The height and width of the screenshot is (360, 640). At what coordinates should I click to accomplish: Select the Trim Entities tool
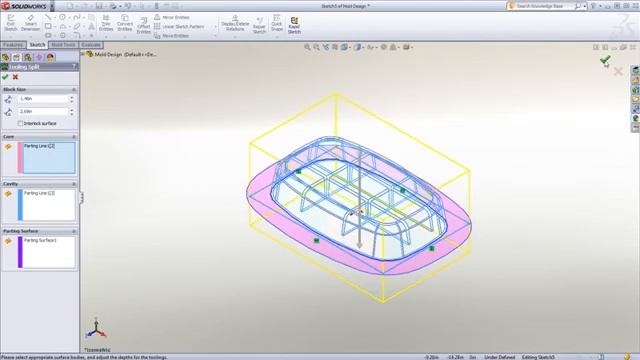tap(106, 22)
